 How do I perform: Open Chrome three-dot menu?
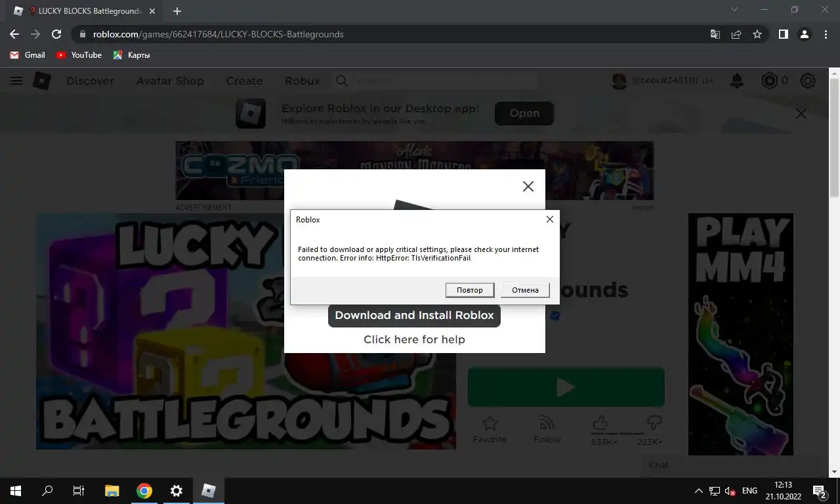point(826,34)
